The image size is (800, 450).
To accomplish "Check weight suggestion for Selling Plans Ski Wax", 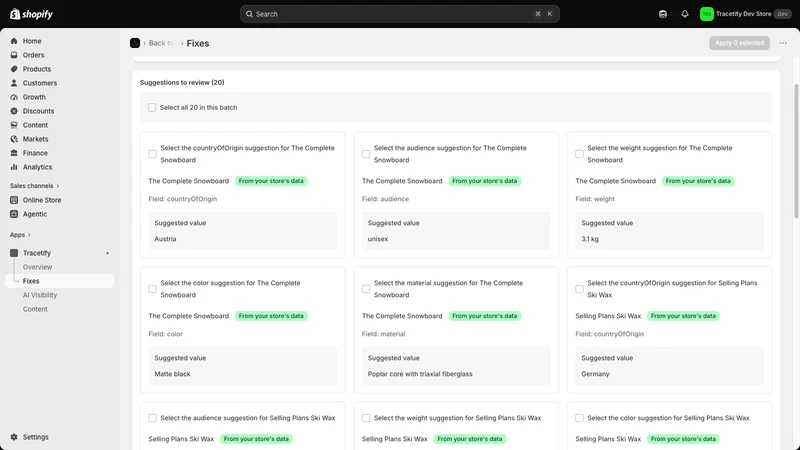I will pyautogui.click(x=366, y=418).
